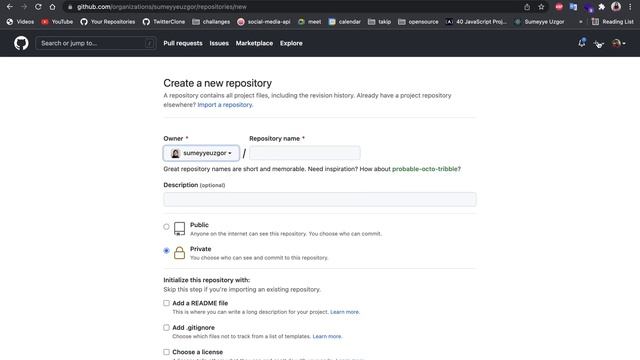
Task: Open the Videos bookmark
Action: tap(20, 22)
